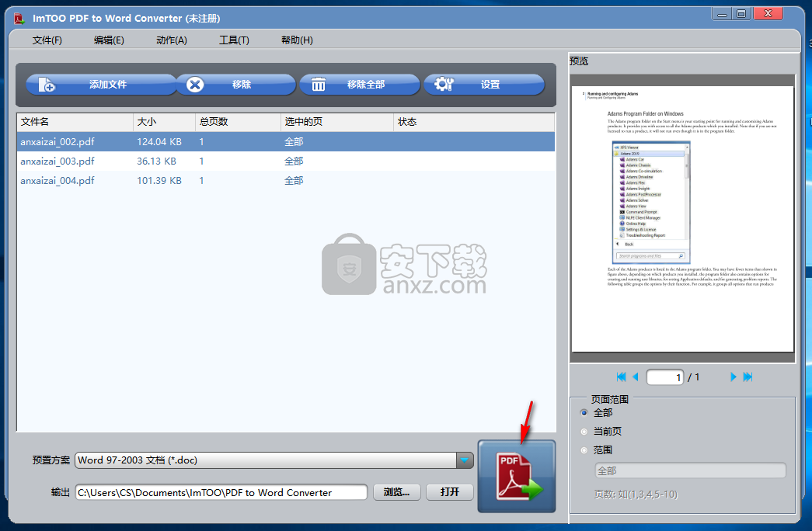Open Settings via the gear-wrench icon

click(444, 85)
